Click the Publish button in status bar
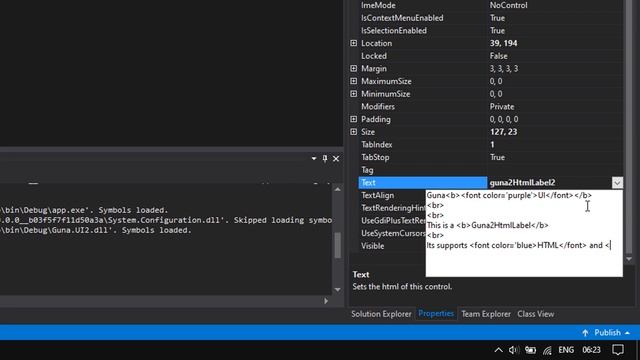Image resolution: width=640 pixels, height=360 pixels. point(606,333)
